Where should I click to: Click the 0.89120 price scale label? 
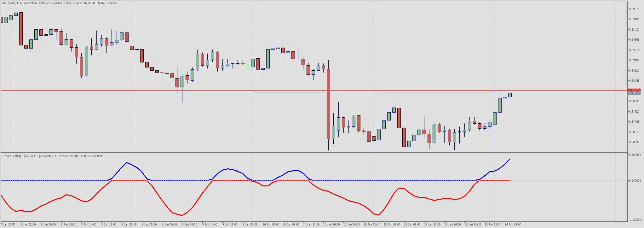coord(634,71)
